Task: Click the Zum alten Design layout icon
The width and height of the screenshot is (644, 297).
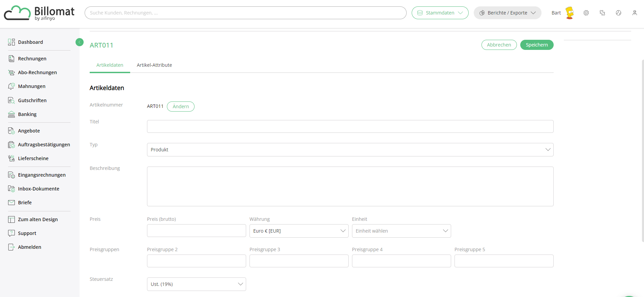Action: coord(11,219)
